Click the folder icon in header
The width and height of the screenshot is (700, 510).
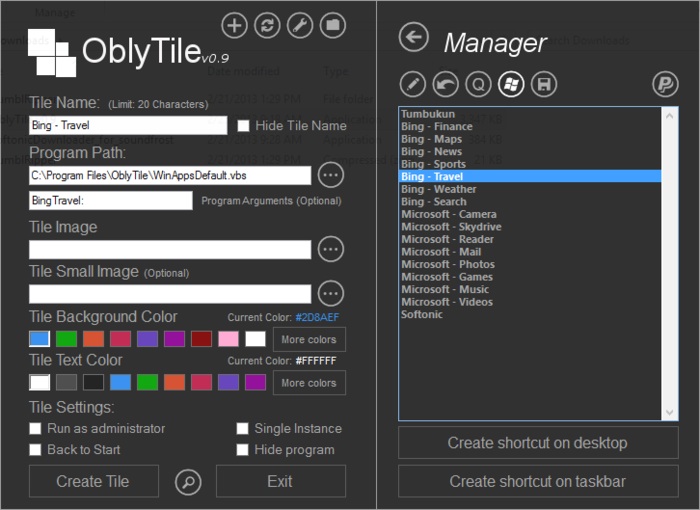[333, 26]
